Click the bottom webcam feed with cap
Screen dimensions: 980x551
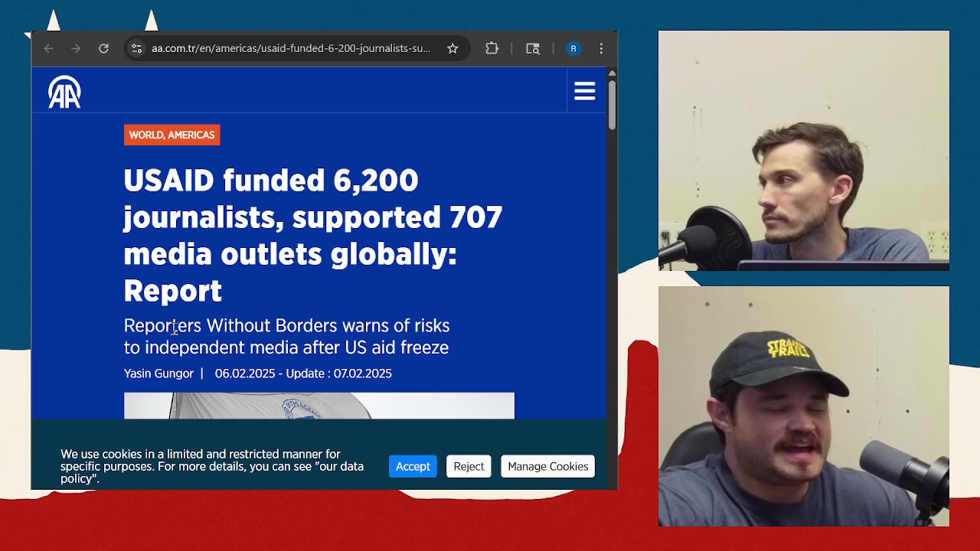point(804,406)
